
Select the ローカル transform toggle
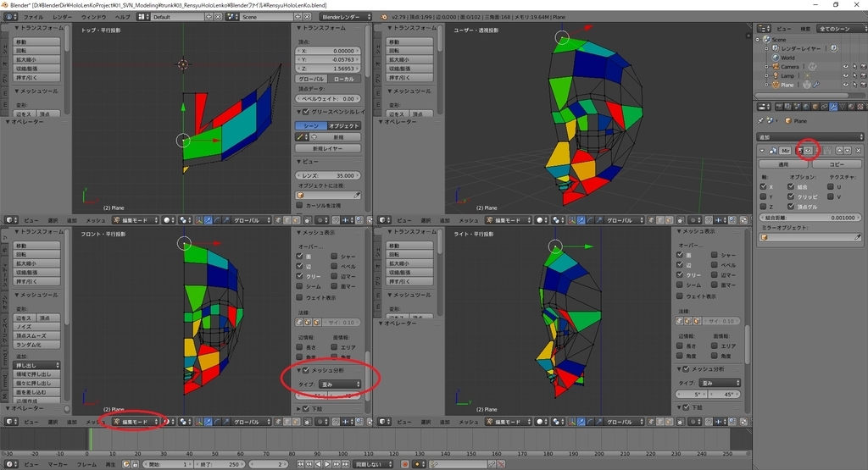[x=344, y=79]
